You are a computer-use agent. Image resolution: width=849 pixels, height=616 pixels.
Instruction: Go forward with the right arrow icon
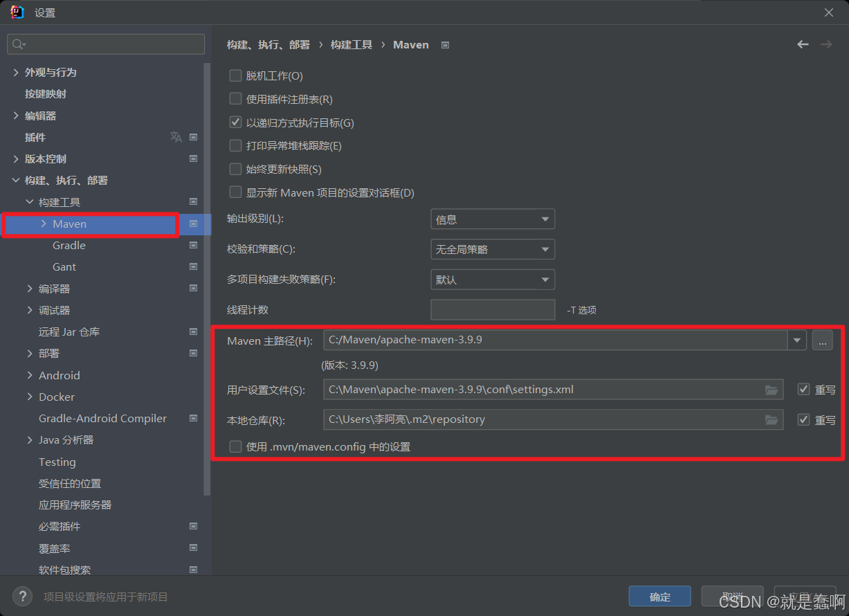coord(826,44)
